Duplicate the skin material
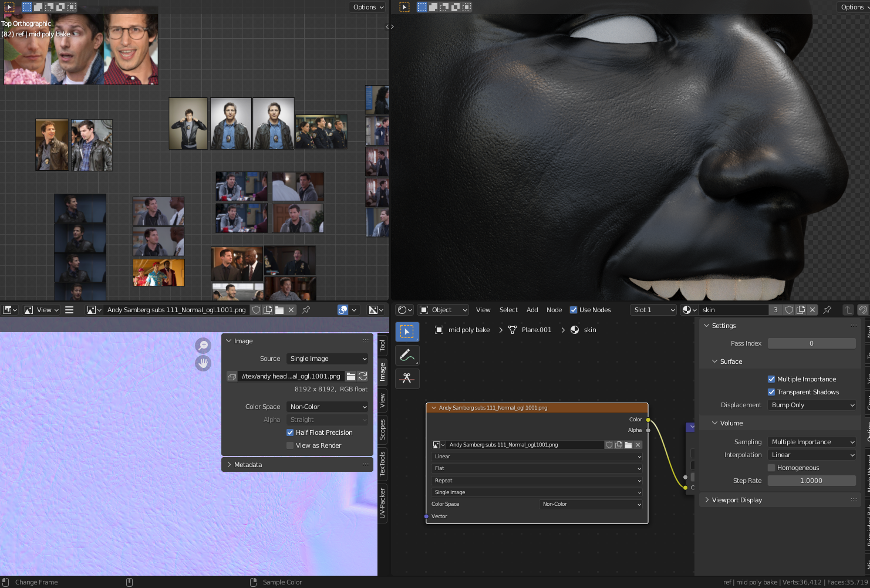This screenshot has height=588, width=870. (801, 310)
